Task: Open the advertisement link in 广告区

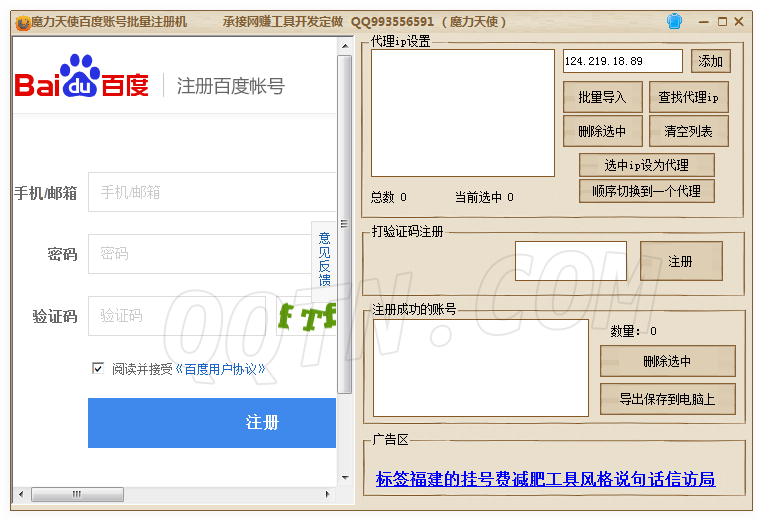Action: tap(545, 479)
